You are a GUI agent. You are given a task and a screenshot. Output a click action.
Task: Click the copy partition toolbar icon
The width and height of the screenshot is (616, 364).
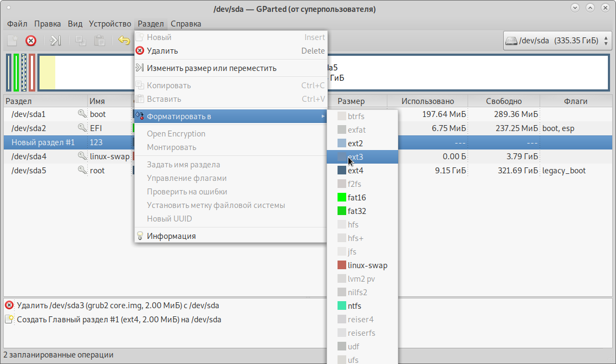(81, 41)
